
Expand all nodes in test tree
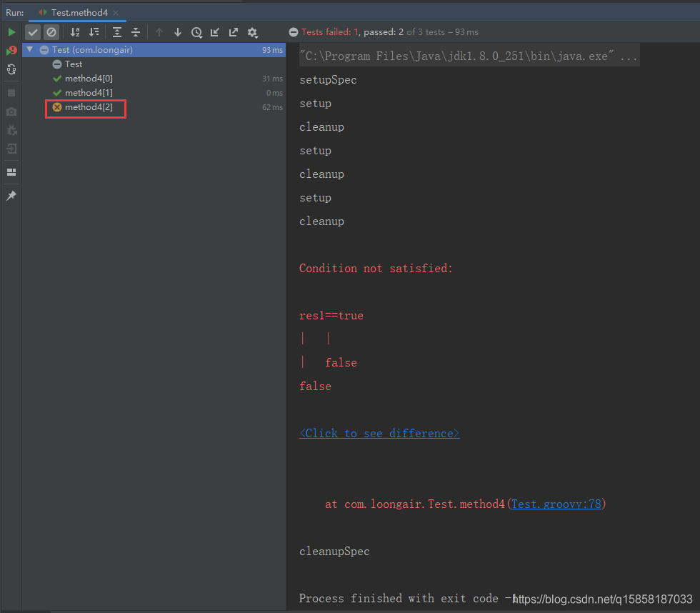point(117,32)
